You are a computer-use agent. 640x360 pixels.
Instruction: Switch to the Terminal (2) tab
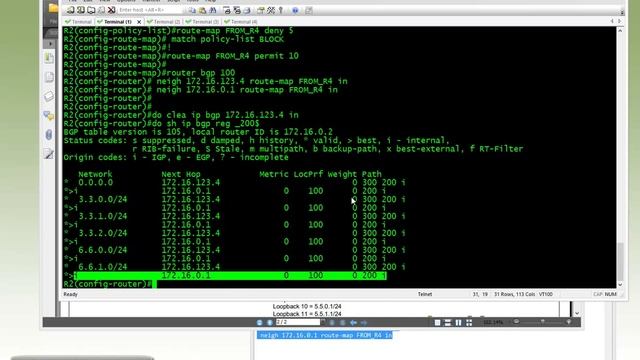click(x=164, y=22)
